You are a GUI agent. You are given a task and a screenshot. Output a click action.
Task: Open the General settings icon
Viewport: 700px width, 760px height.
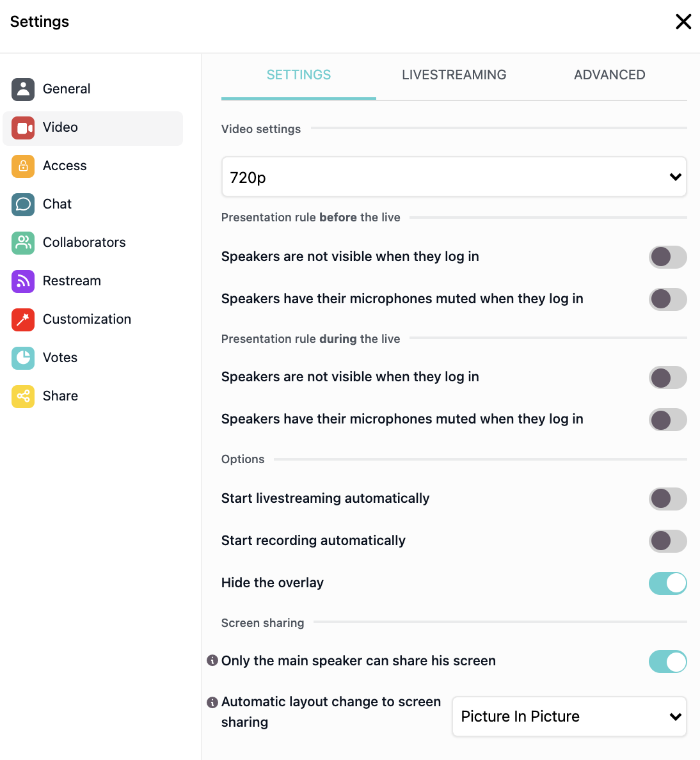(23, 89)
